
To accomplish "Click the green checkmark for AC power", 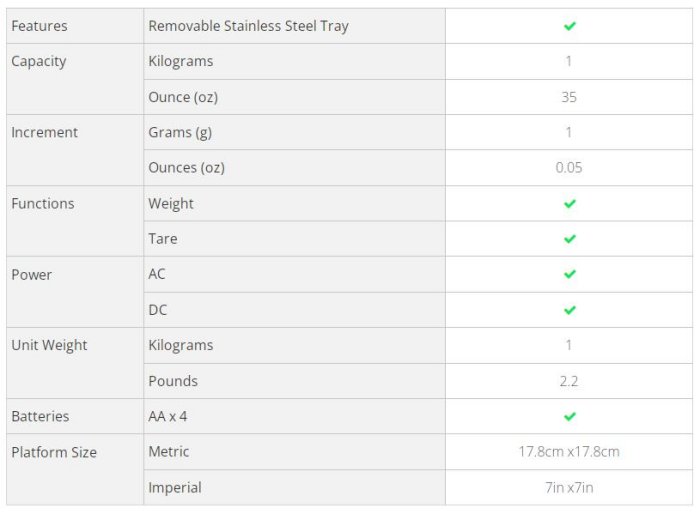I will coord(570,274).
